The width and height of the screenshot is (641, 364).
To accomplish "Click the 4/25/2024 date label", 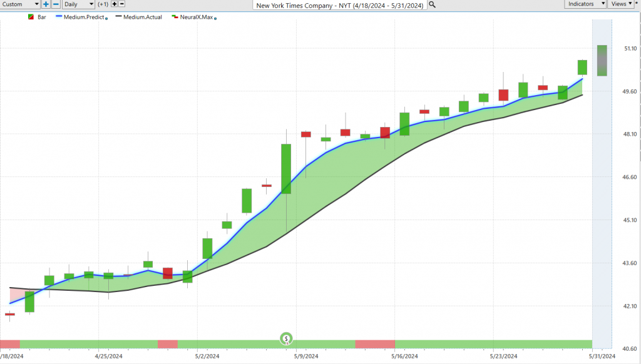I will (108, 356).
